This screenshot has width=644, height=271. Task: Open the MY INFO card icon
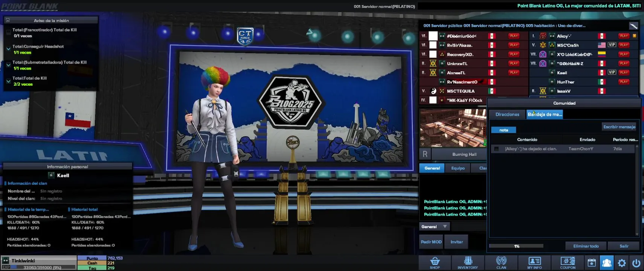tap(534, 263)
